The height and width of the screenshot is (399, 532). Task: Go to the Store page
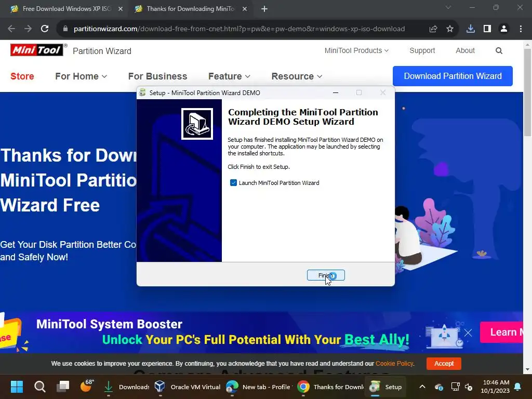tap(22, 76)
